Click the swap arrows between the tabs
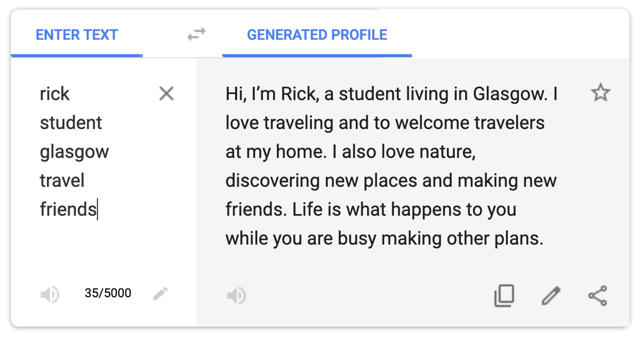This screenshot has height=338, width=644. tap(196, 34)
